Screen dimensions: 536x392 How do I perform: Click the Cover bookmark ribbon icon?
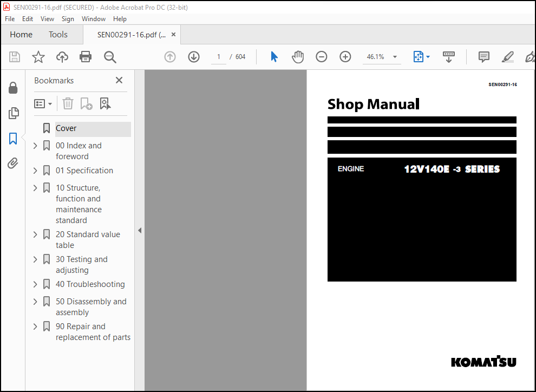click(47, 128)
